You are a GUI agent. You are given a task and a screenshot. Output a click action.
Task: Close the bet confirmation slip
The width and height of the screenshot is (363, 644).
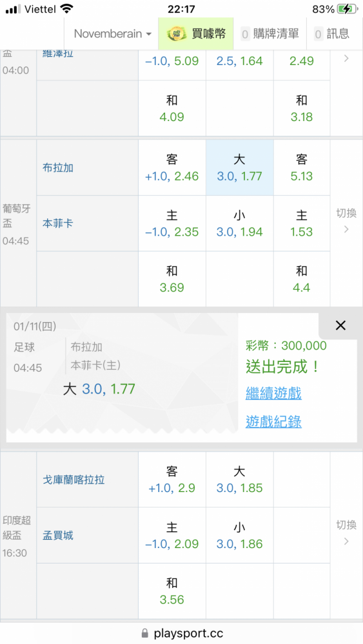340,326
